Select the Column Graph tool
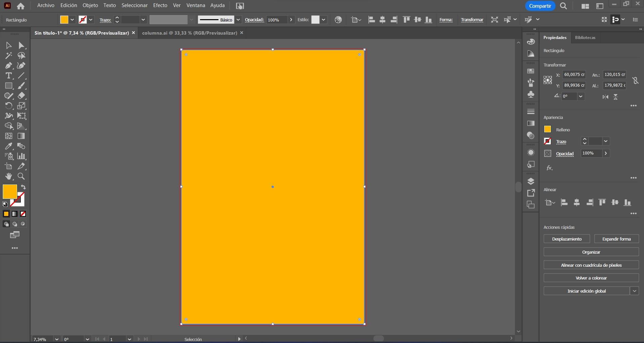Viewport: 644px width, 343px height. click(22, 156)
